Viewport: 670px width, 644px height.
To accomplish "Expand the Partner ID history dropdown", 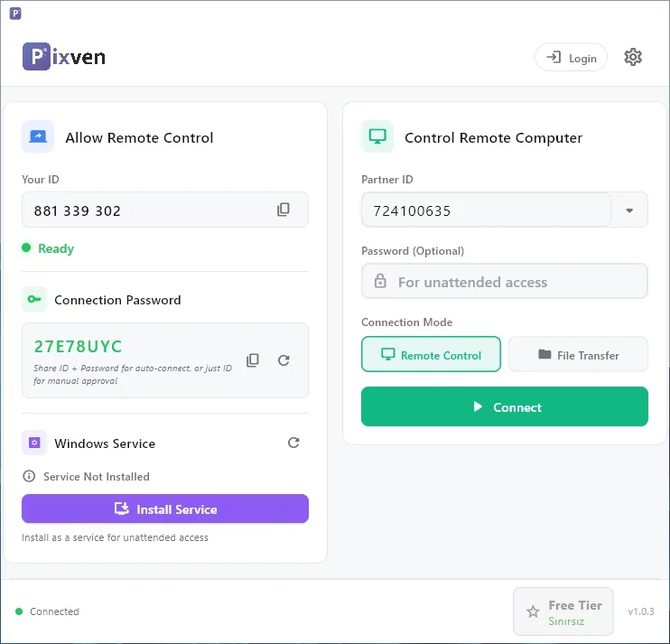I will [x=629, y=210].
